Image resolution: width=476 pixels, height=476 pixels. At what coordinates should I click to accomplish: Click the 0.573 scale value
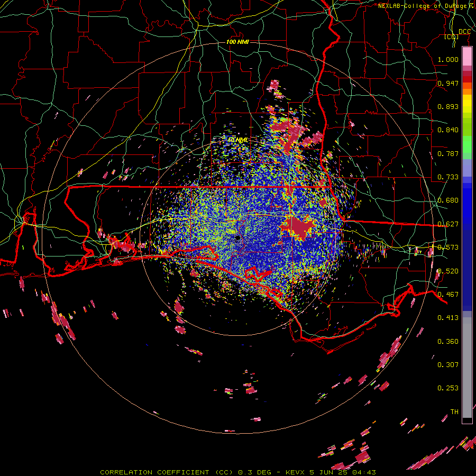tap(448, 248)
